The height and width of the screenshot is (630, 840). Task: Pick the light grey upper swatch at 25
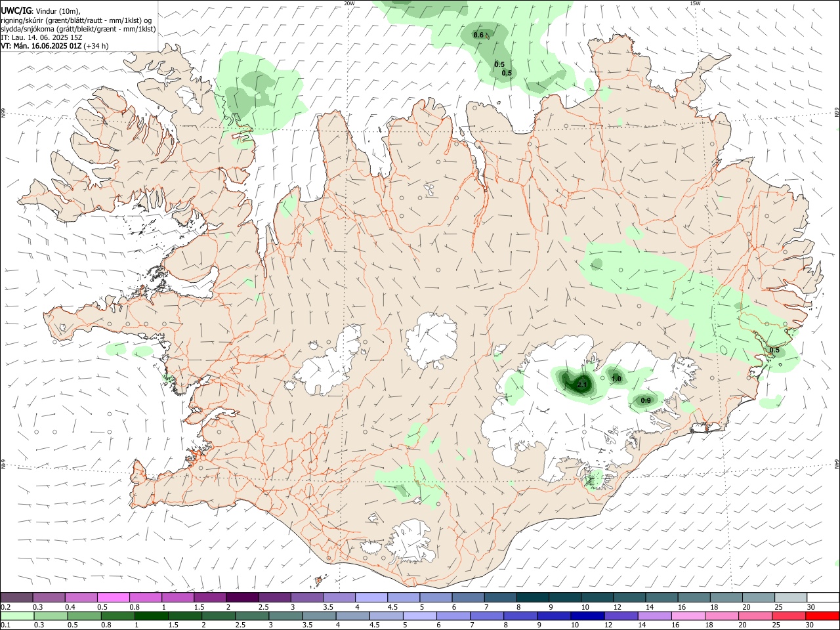click(790, 598)
